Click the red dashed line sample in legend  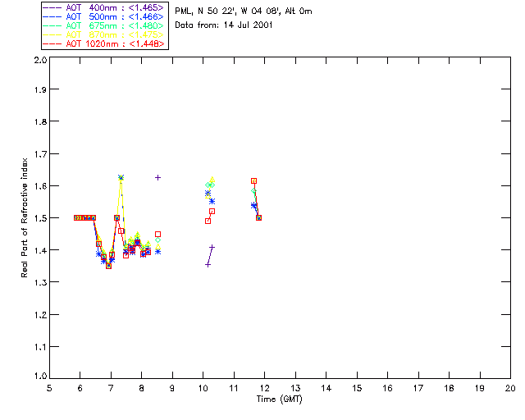[52, 43]
